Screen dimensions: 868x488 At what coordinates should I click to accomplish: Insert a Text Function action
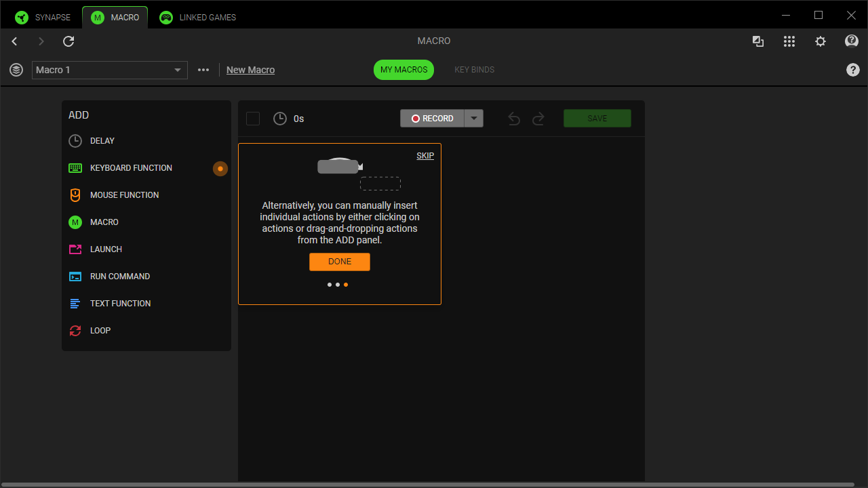[120, 304]
